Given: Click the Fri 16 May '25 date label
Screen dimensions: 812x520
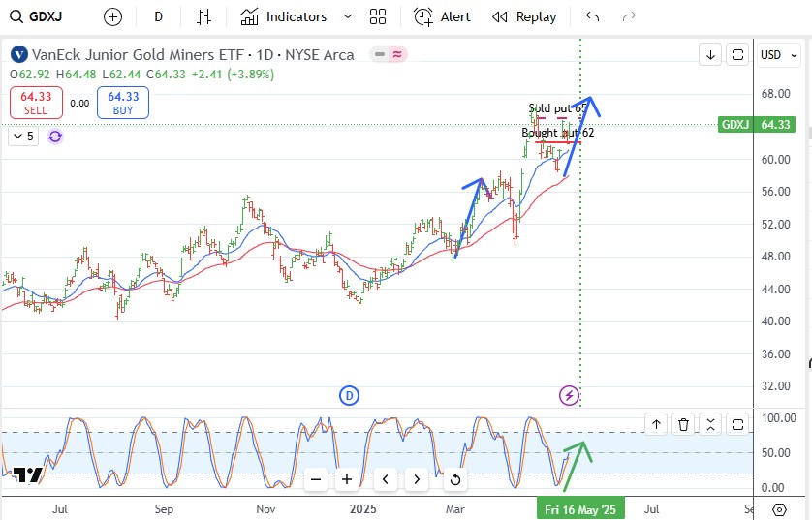Looking at the screenshot, I should tap(580, 509).
